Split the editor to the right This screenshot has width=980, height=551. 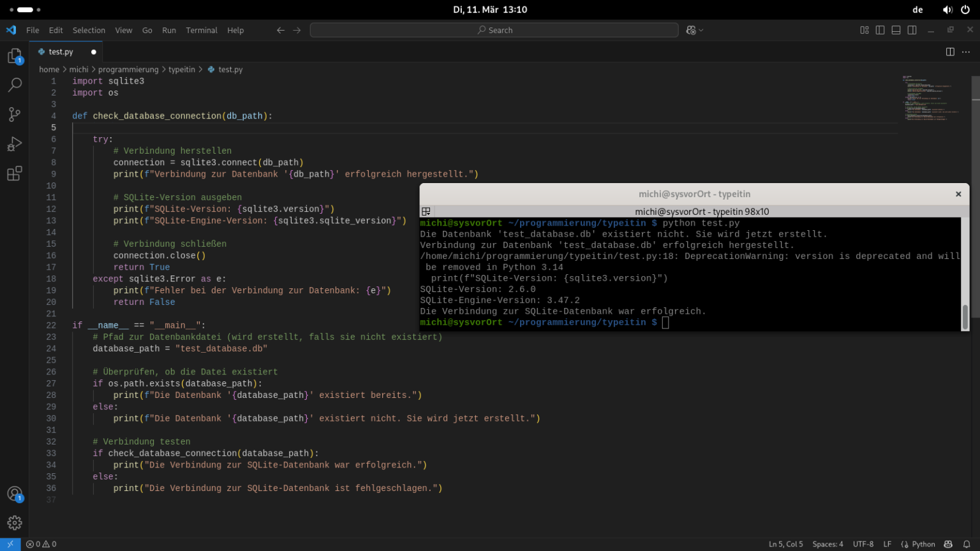(950, 52)
